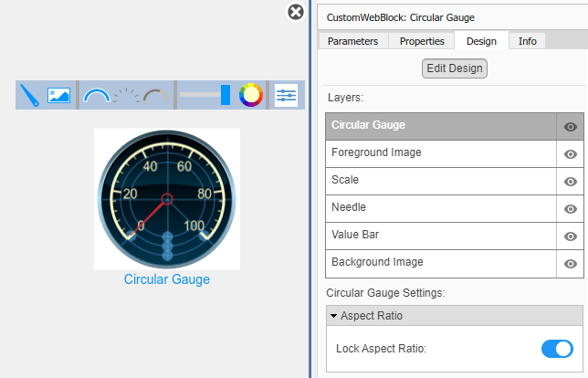This screenshot has width=588, height=378.
Task: Toggle Value Bar layer visibility
Action: 571,236
